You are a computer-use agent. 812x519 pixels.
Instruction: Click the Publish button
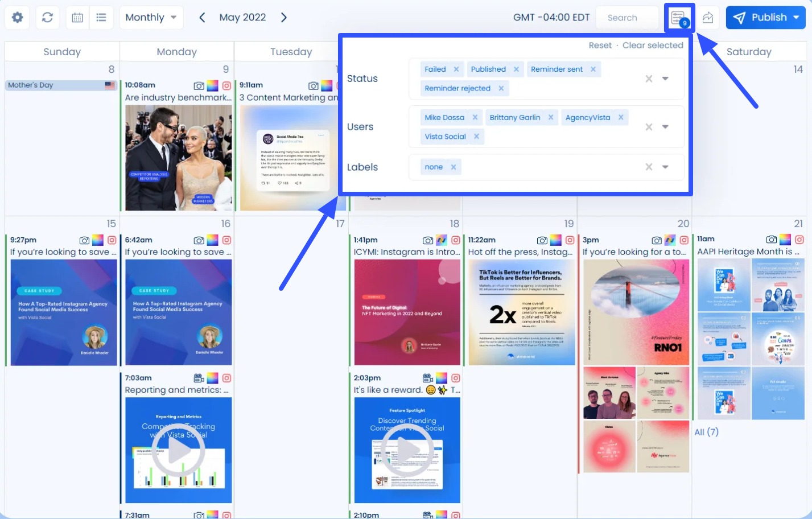pyautogui.click(x=765, y=17)
